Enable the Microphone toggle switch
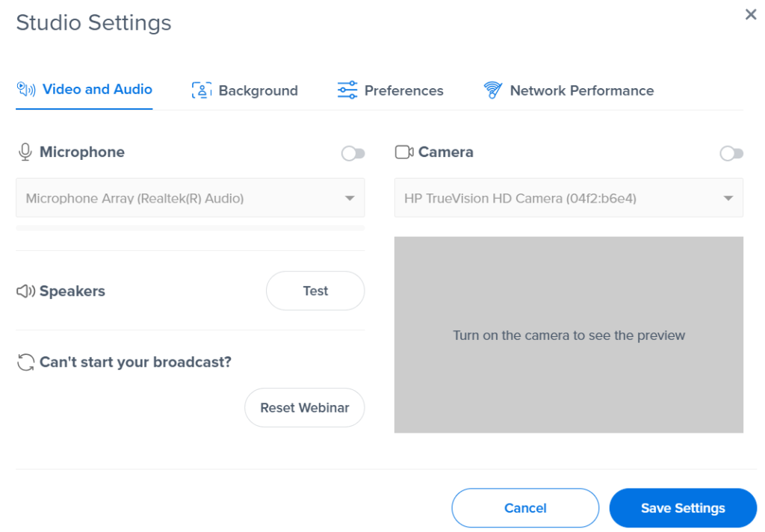765x532 pixels. click(x=353, y=154)
